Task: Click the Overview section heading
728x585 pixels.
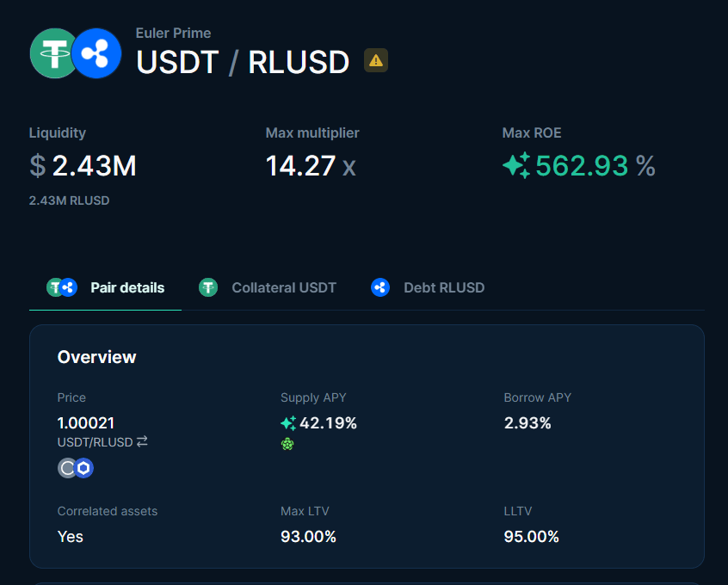Action: coord(96,357)
